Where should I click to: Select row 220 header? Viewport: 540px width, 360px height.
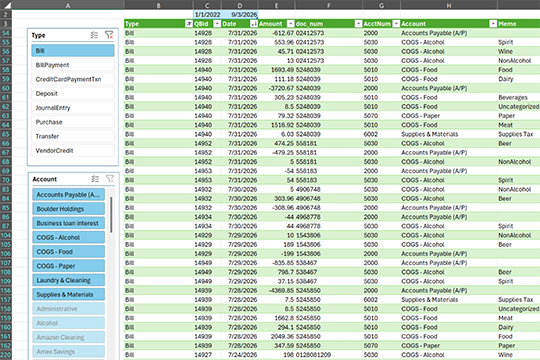click(x=6, y=355)
